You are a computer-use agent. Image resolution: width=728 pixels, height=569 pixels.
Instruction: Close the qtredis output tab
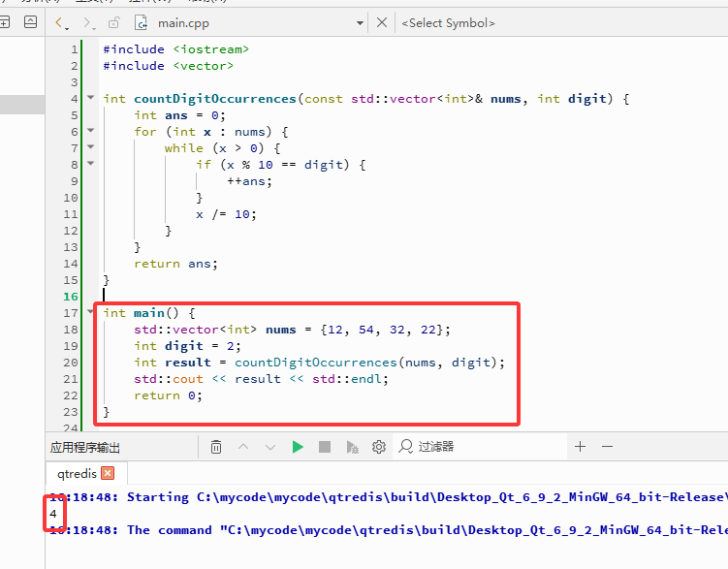coord(108,473)
